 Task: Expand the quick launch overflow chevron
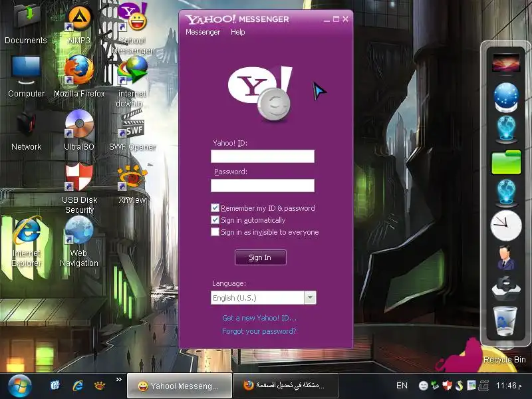(x=119, y=379)
